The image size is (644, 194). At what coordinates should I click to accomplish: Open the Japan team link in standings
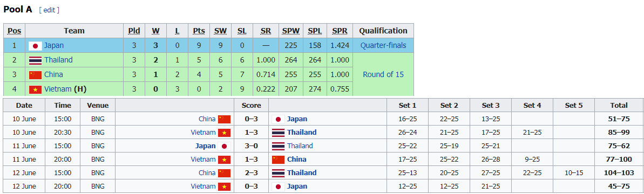tap(54, 45)
